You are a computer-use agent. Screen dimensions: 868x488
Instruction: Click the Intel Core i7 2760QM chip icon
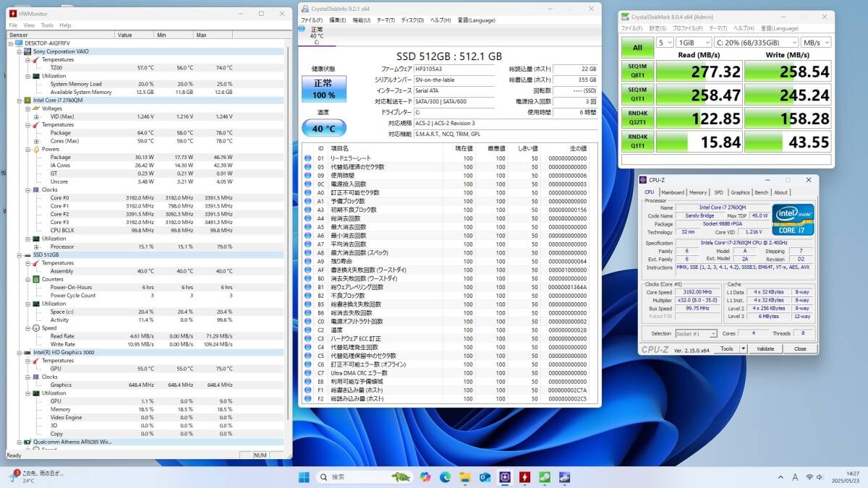coord(27,100)
